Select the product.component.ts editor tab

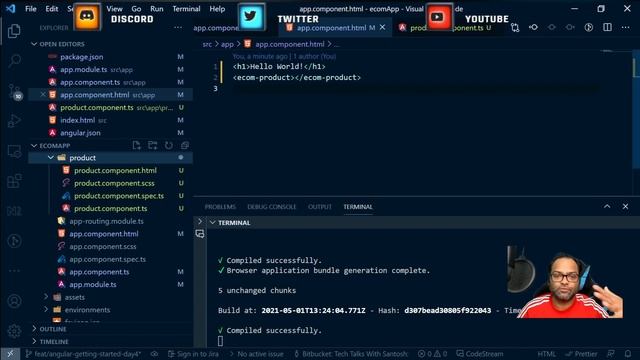[447, 28]
